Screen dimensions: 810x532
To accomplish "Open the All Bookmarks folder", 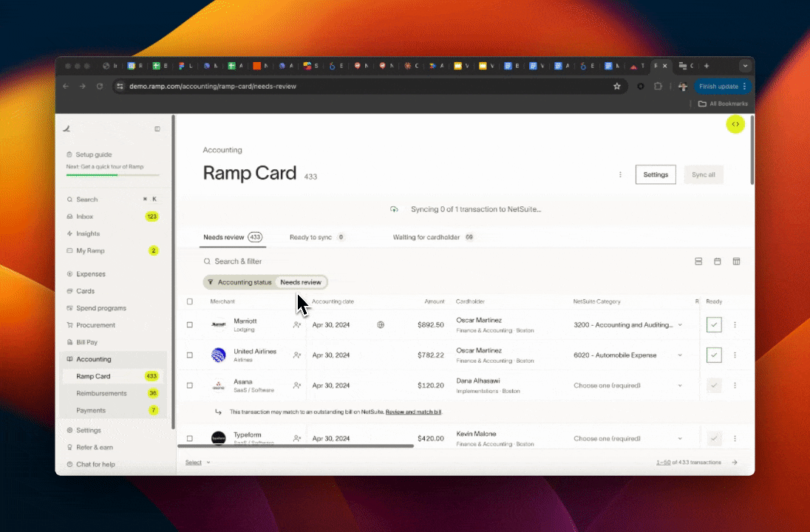I will click(723, 104).
